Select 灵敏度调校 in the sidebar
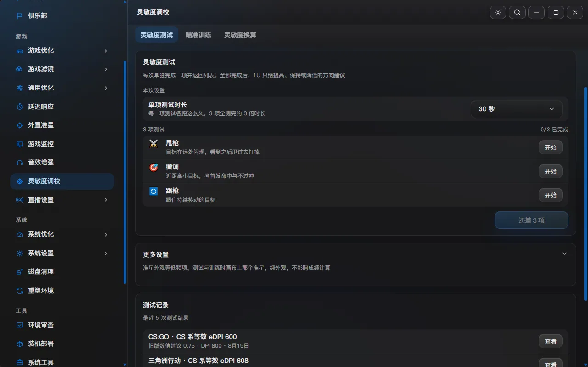588x367 pixels. (62, 181)
